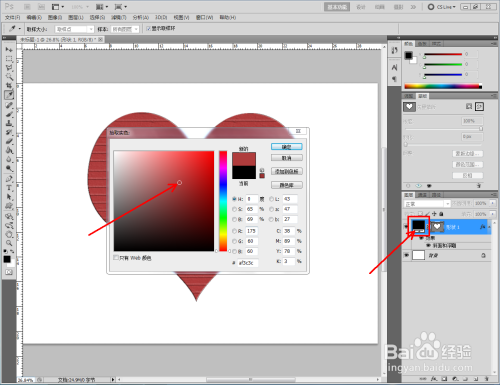
Task: Click the fx icon on Shape 1 layer
Action: 482,227
